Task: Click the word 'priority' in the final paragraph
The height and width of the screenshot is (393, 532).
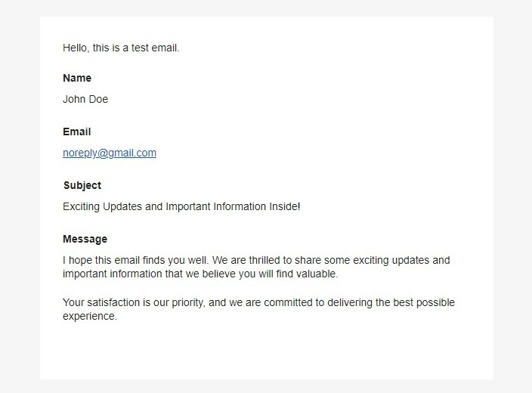Action: pyautogui.click(x=188, y=303)
